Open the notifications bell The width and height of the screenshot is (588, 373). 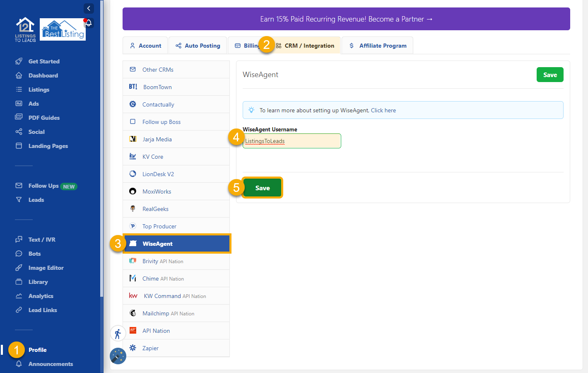pyautogui.click(x=88, y=23)
